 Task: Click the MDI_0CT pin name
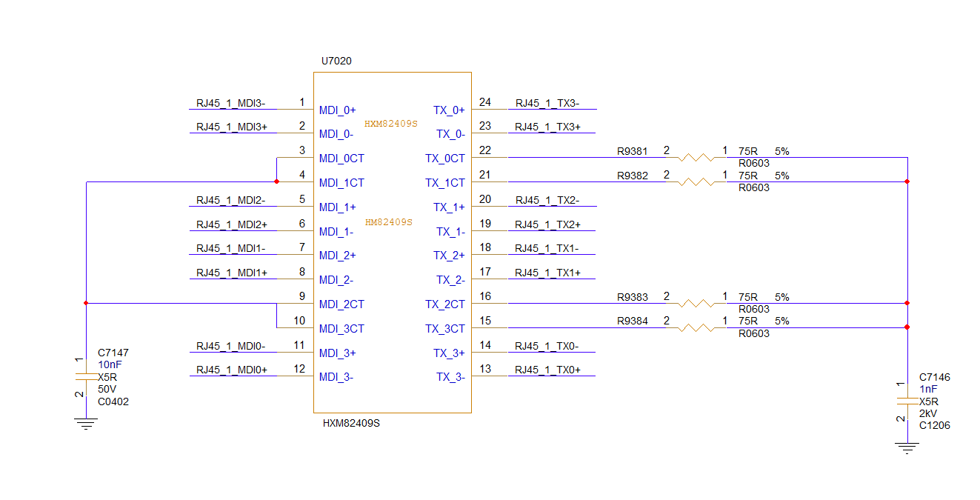pyautogui.click(x=341, y=159)
